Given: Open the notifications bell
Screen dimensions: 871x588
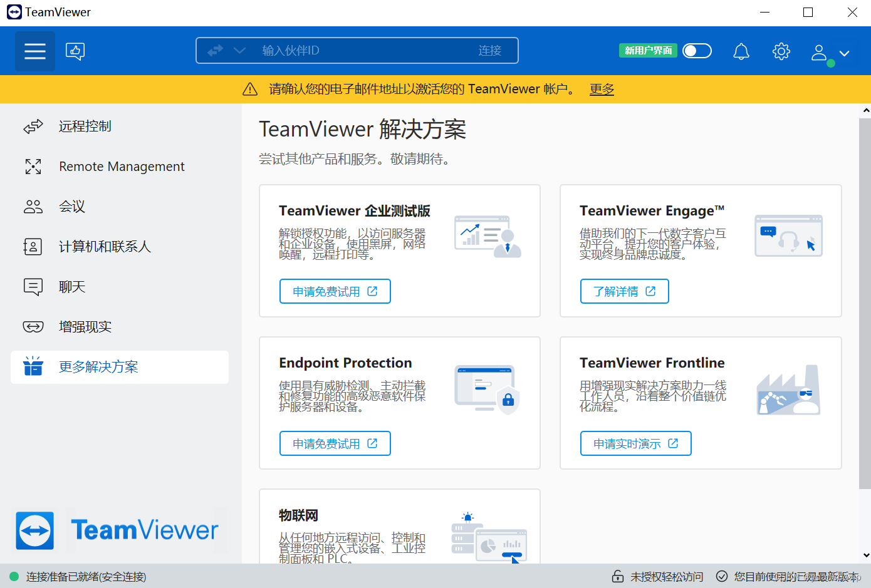Looking at the screenshot, I should tap(741, 51).
